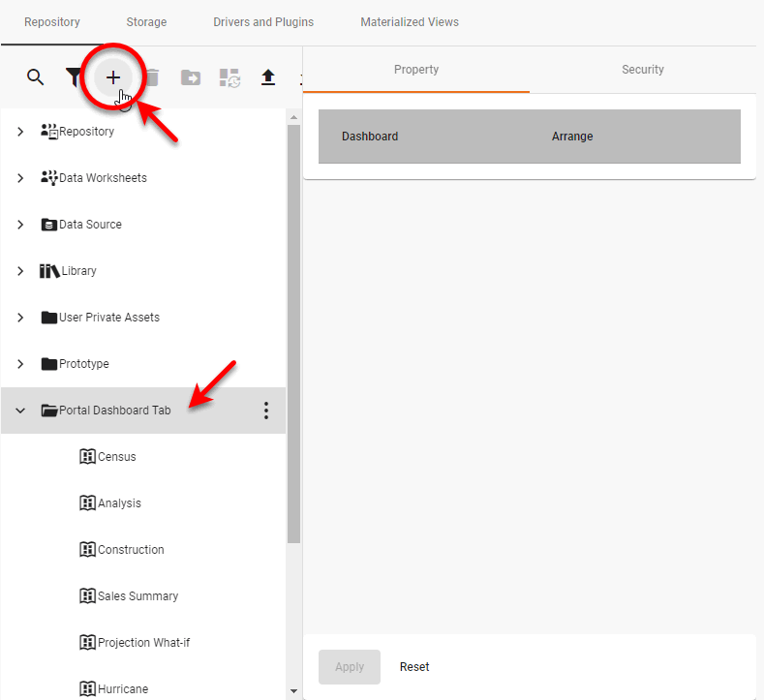Click the Arrange column header
Image resolution: width=764 pixels, height=700 pixels.
click(x=572, y=137)
